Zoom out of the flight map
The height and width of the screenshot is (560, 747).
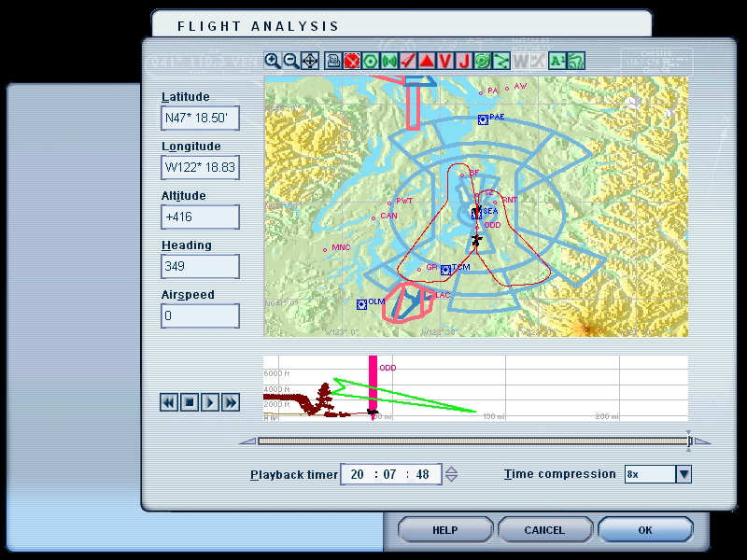point(291,61)
